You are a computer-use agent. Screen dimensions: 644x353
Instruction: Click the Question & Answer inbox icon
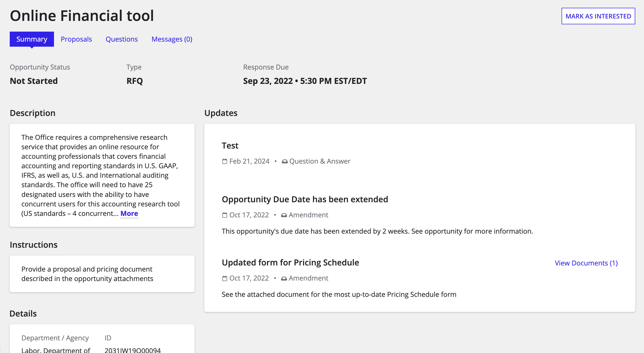click(285, 161)
